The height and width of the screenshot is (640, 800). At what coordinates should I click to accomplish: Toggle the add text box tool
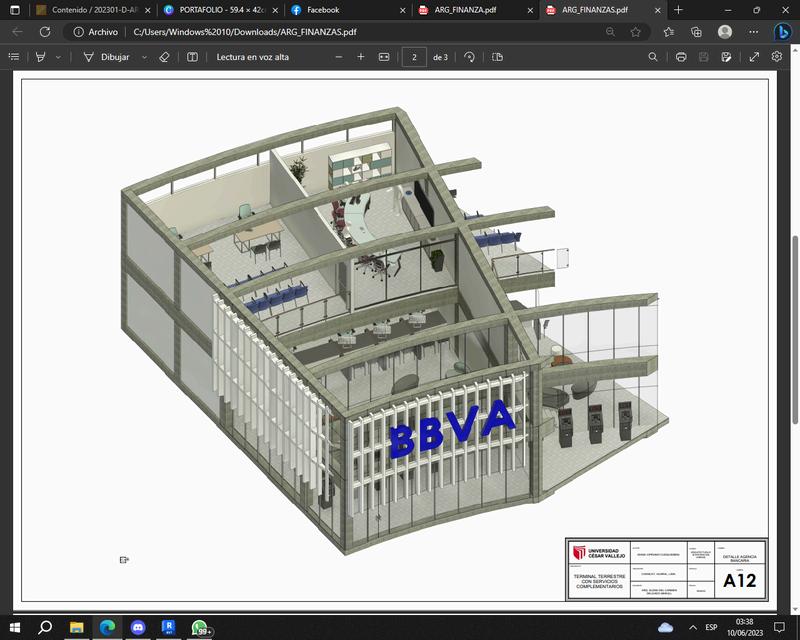point(192,57)
